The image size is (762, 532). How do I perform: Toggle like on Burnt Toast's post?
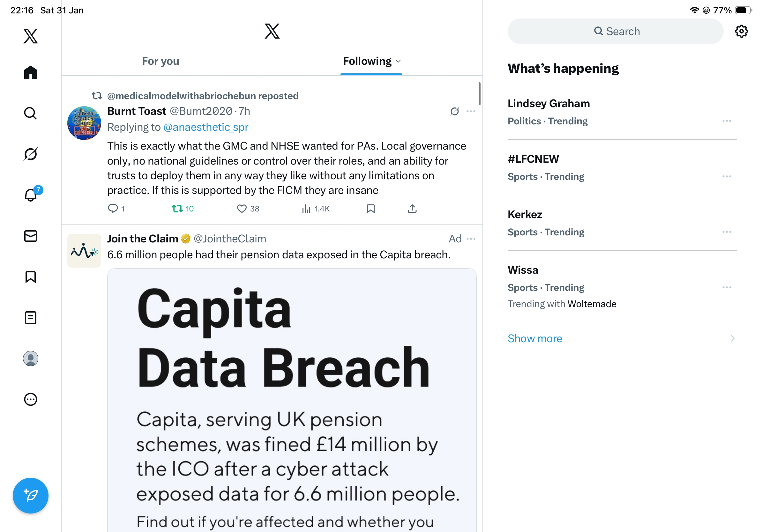coord(242,209)
